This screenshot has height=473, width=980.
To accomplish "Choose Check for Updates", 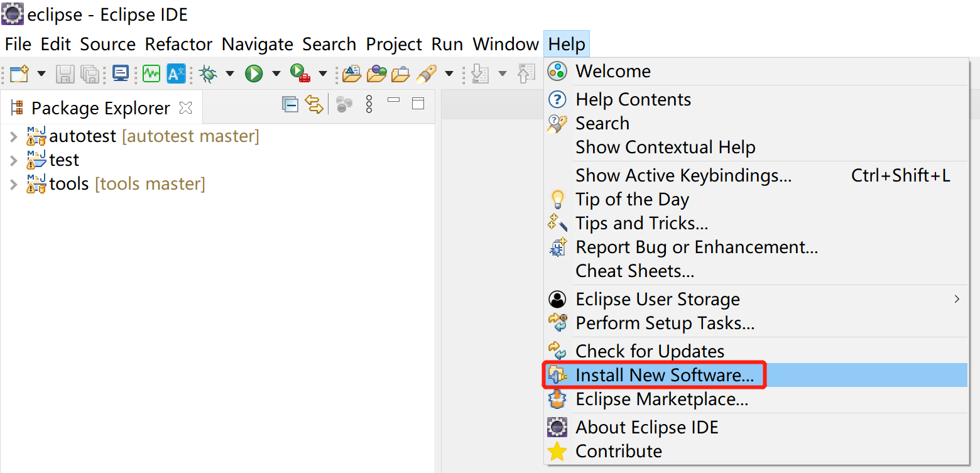I will pos(756,351).
